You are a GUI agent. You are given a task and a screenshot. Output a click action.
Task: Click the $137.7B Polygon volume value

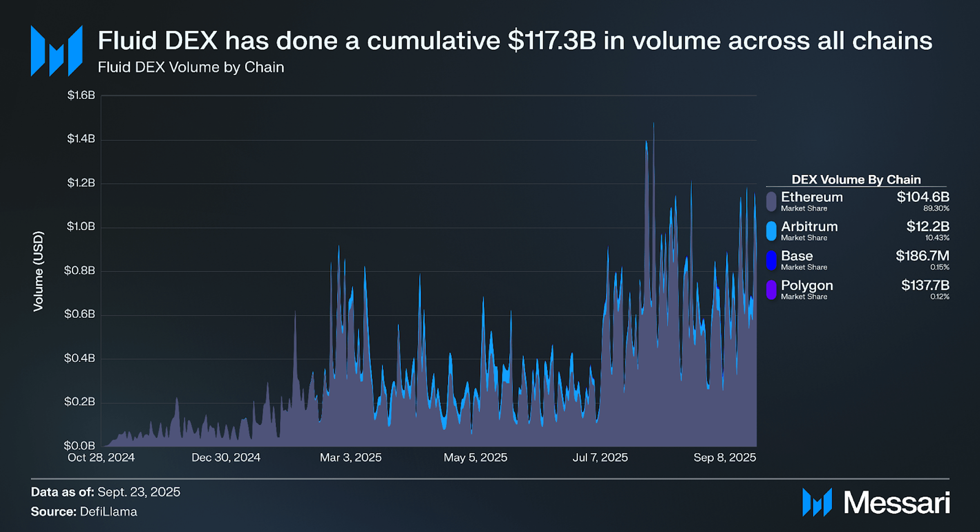925,285
